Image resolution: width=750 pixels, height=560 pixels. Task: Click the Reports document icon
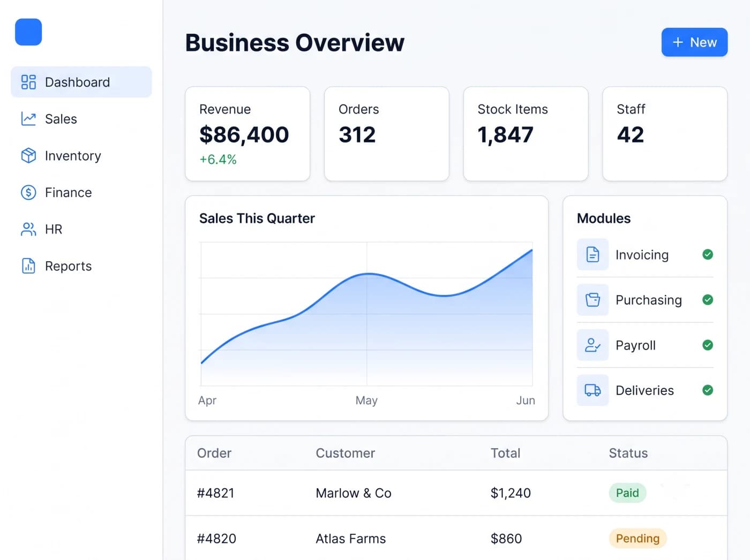[x=28, y=266]
